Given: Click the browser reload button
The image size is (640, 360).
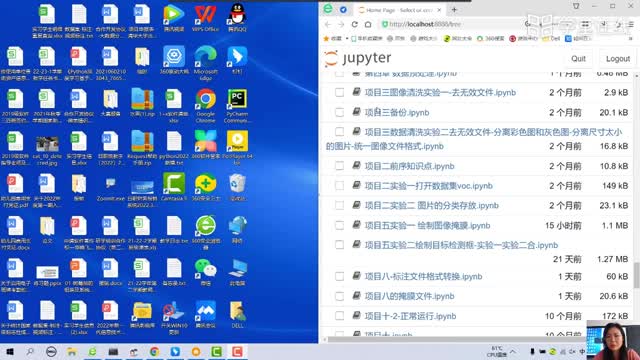Looking at the screenshot, I should point(354,24).
